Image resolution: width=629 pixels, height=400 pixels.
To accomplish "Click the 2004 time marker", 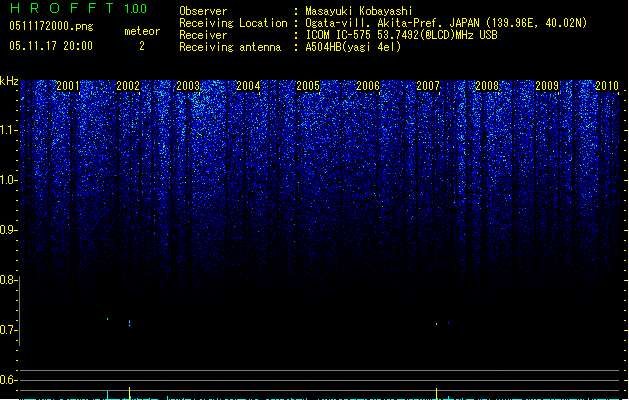I will click(248, 85).
